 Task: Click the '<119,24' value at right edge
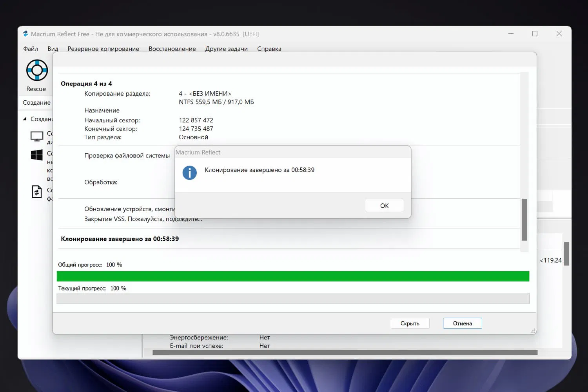coord(551,260)
